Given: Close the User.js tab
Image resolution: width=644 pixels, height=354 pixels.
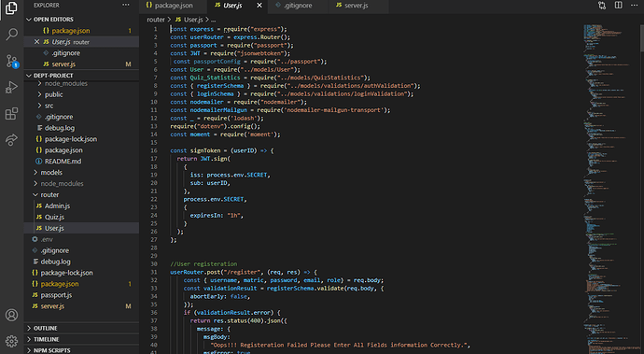Looking at the screenshot, I should pos(259,6).
